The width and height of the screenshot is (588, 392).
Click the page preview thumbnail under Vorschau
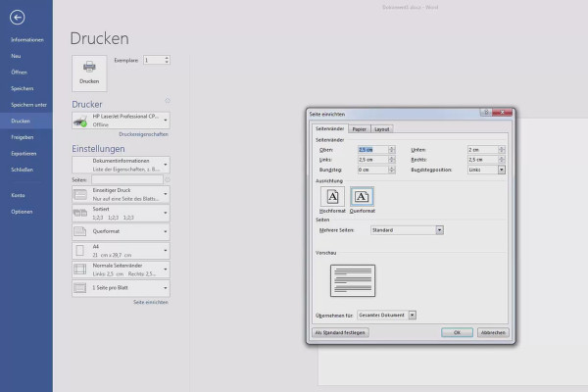point(353,280)
